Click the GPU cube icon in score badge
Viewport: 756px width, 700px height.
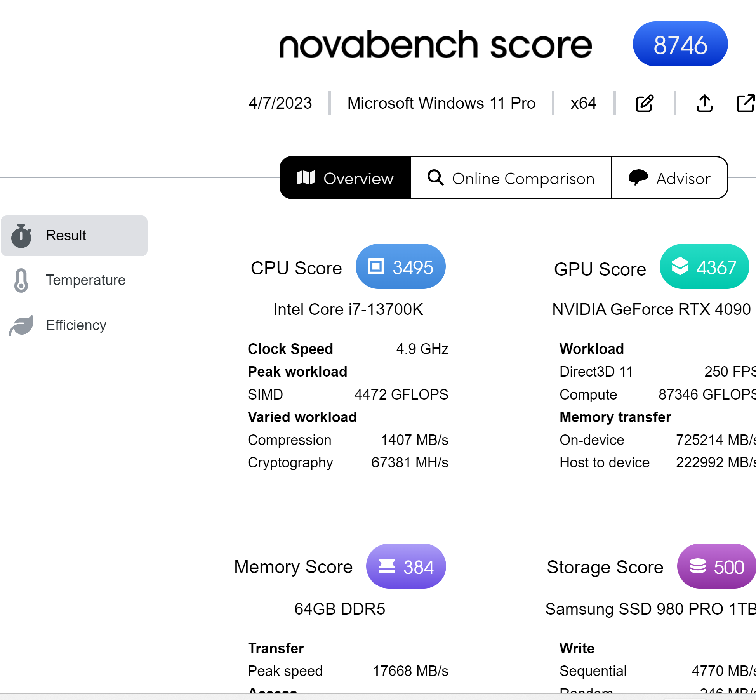(680, 266)
